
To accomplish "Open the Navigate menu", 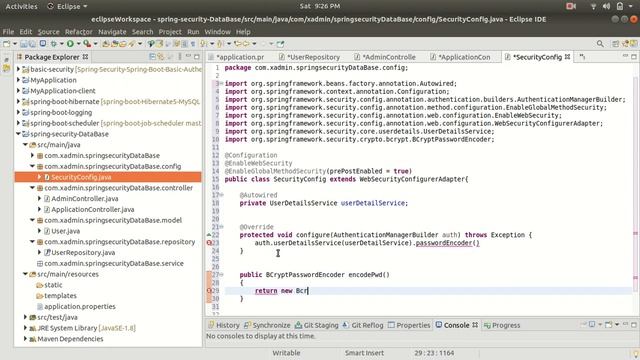I will pos(112,31).
